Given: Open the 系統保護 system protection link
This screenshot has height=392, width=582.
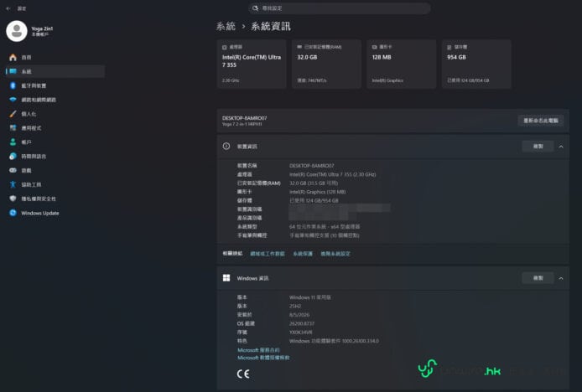Looking at the screenshot, I should click(303, 254).
